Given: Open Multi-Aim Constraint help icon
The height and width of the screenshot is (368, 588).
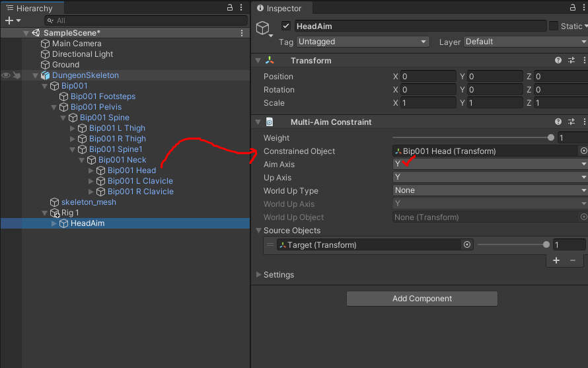Looking at the screenshot, I should (x=558, y=122).
